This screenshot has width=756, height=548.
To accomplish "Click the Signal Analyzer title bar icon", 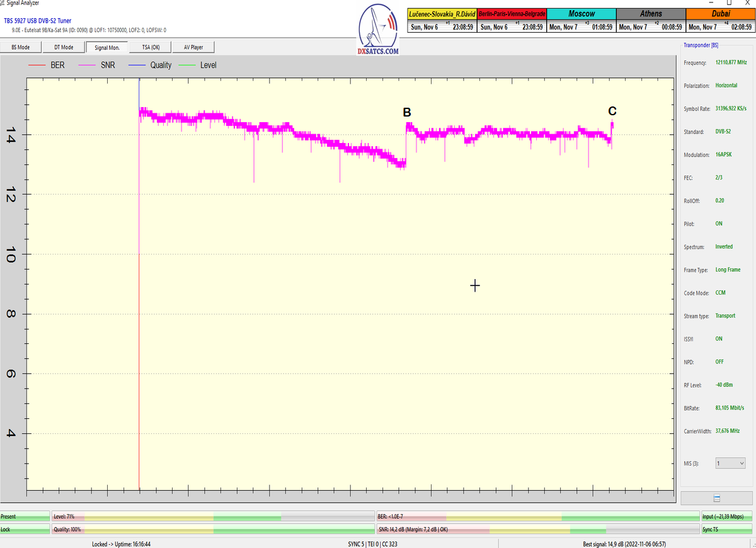I will [4, 3].
